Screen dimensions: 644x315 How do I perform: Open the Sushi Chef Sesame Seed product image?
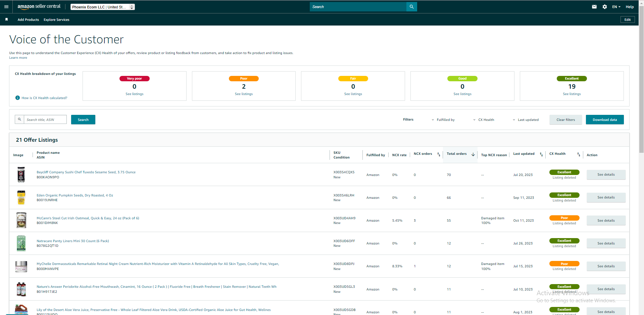(21, 175)
